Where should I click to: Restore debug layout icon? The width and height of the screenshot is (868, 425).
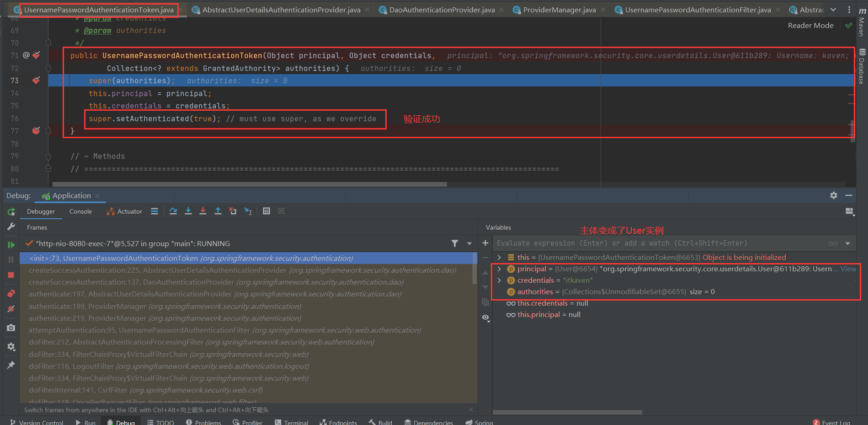click(x=850, y=211)
